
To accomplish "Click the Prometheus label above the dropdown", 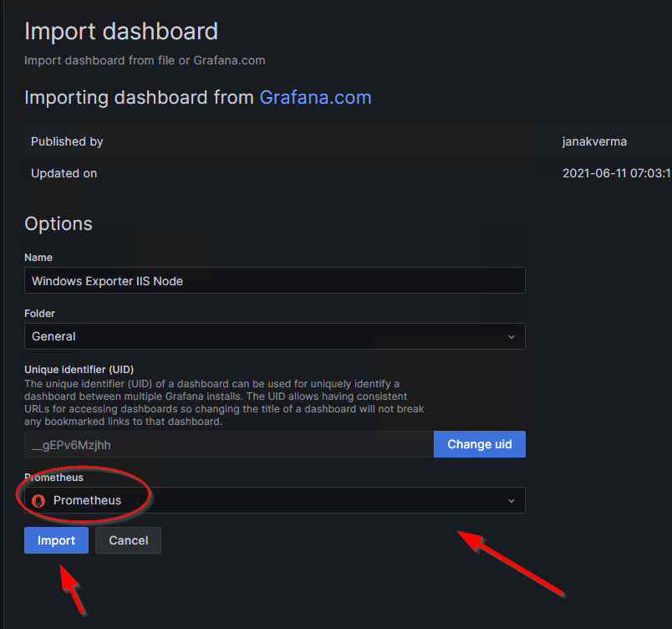I will (x=54, y=478).
